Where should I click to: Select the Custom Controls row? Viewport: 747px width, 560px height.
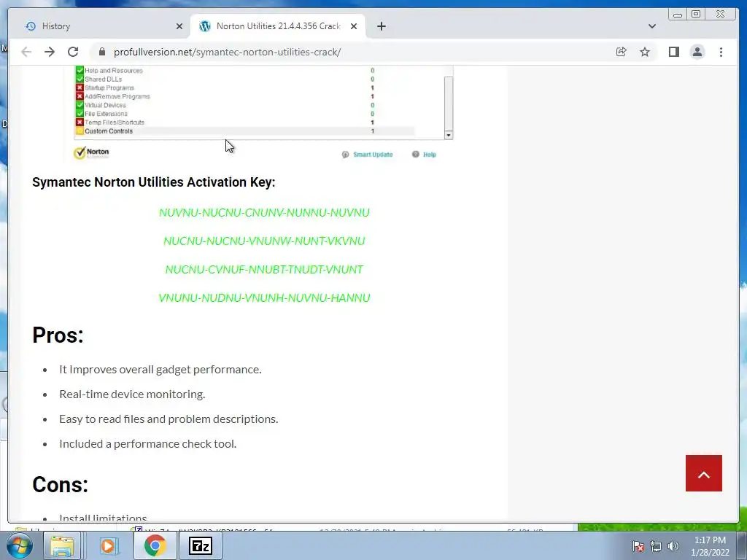245,131
